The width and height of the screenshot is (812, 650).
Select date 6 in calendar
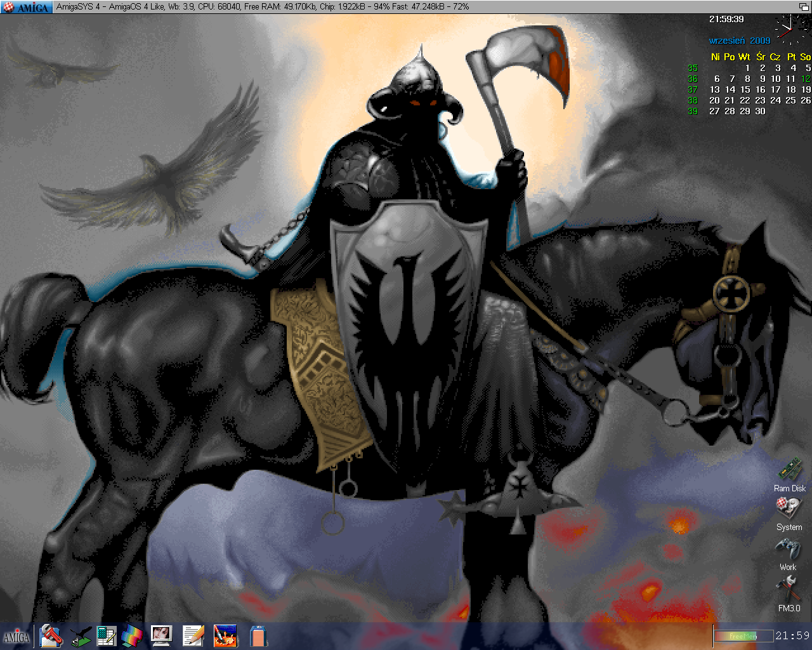717,79
